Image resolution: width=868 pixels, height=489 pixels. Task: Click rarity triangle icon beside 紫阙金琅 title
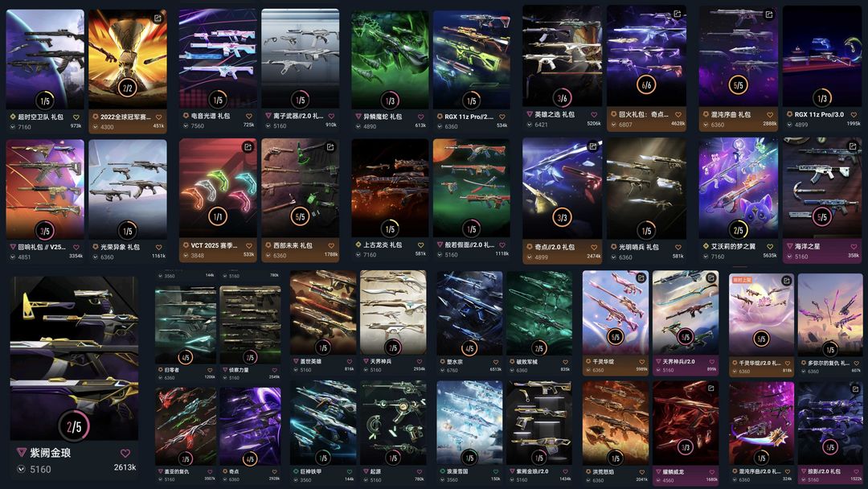pyautogui.click(x=22, y=453)
